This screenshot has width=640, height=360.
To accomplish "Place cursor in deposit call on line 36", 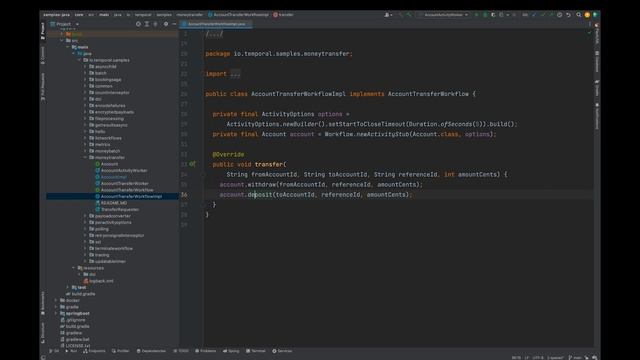I will [x=260, y=195].
